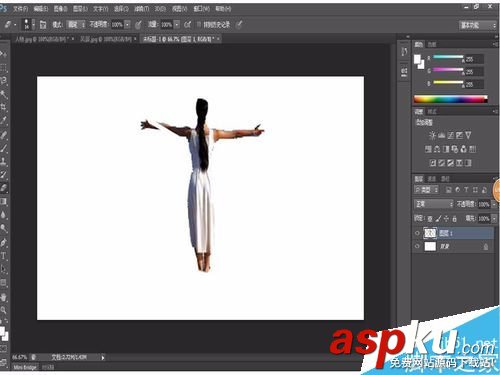Select the Rectangular Marquee tool

3,68
